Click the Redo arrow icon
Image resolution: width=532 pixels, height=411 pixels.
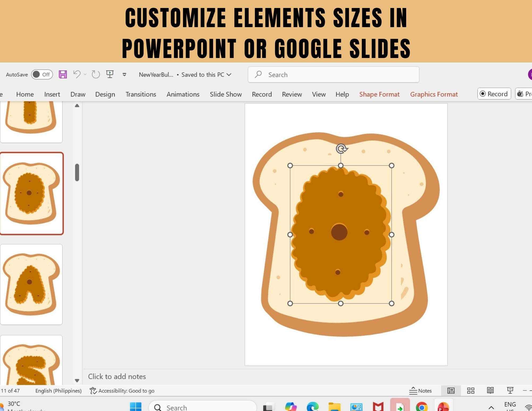pyautogui.click(x=95, y=74)
